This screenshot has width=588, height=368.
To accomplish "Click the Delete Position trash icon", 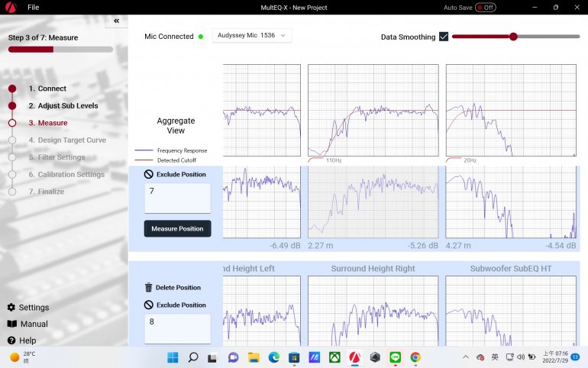I will pos(149,288).
